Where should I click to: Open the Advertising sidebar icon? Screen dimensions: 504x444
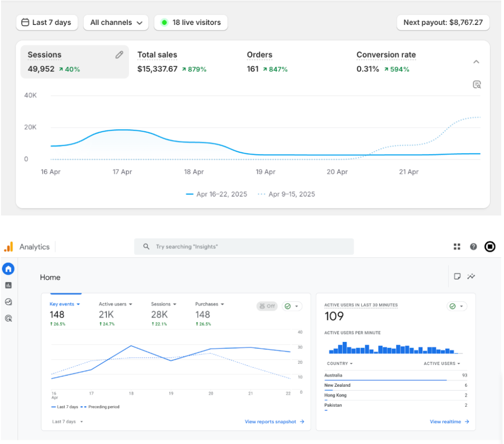click(8, 318)
